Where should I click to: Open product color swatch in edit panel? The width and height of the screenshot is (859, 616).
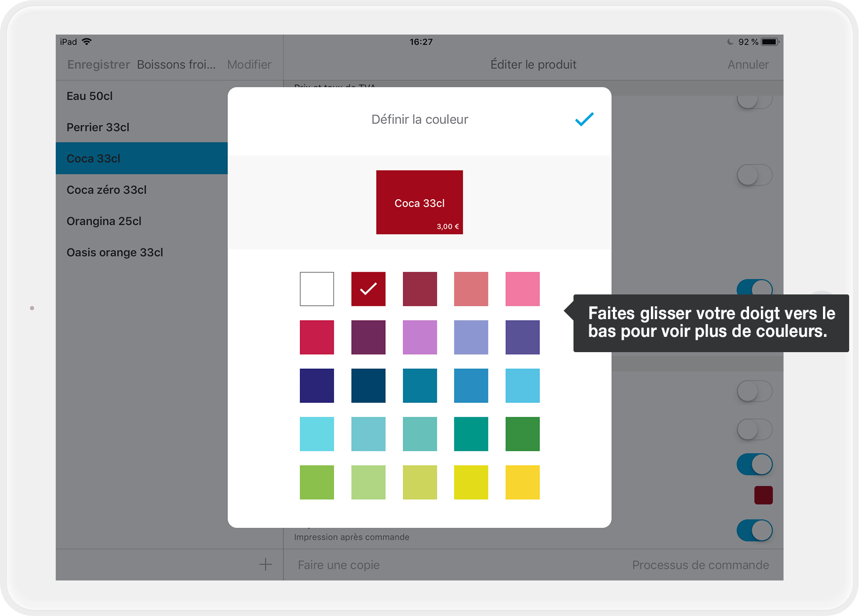click(763, 495)
